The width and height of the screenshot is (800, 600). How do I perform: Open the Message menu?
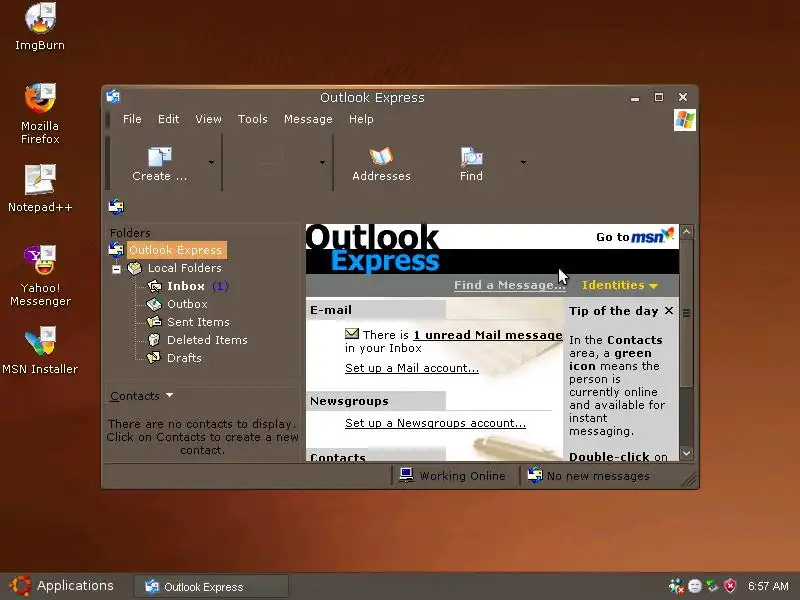coord(308,119)
